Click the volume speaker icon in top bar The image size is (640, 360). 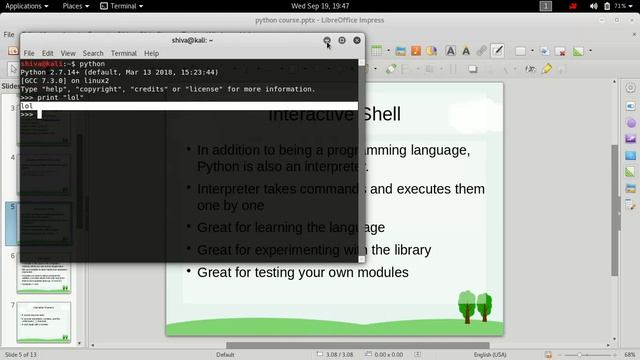594,6
